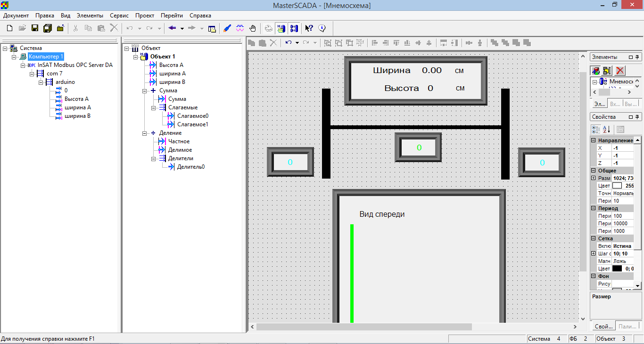Open the Справка menu
644x344 pixels.
[200, 16]
